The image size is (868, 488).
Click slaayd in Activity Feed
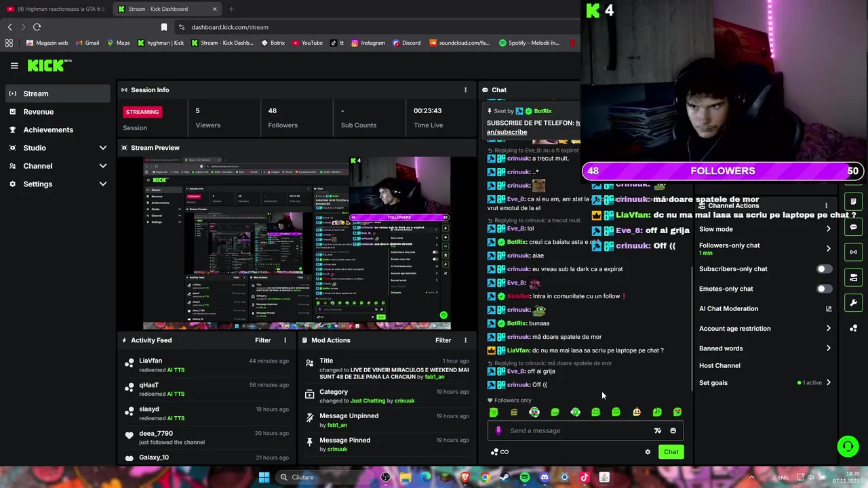click(149, 409)
